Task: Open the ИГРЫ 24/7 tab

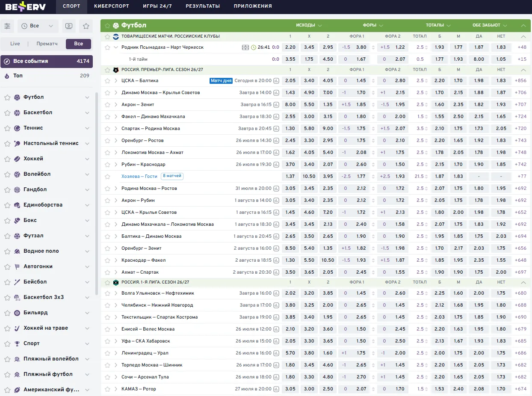Action: [x=157, y=6]
